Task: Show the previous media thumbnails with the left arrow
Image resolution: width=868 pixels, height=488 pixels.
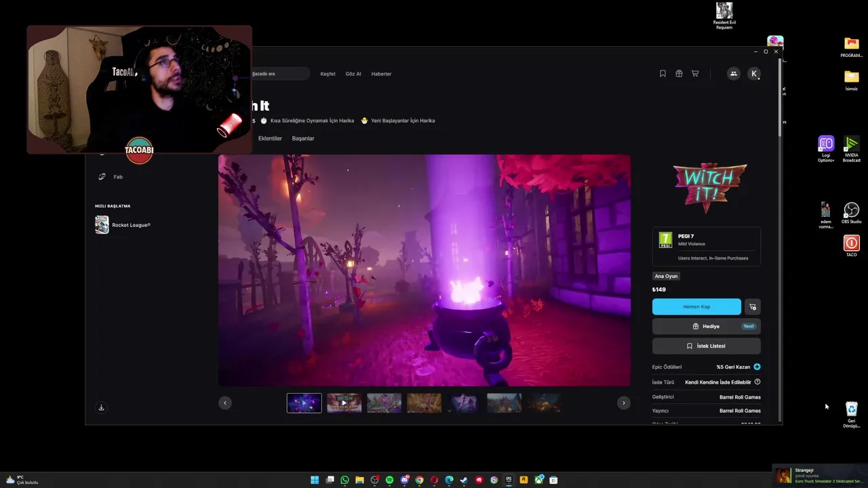Action: point(225,403)
